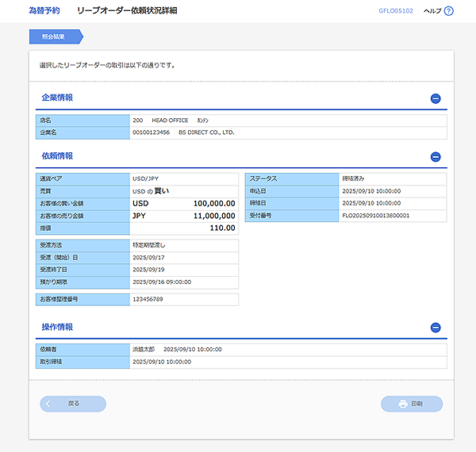This screenshot has width=476, height=452.
Task: Click the 印刷 print button
Action: coord(412,404)
